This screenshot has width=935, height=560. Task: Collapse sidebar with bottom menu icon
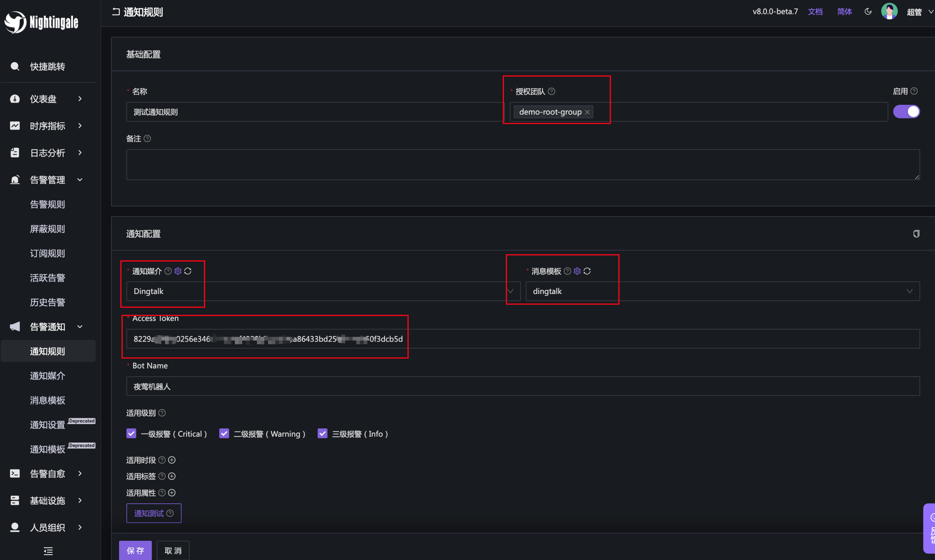pyautogui.click(x=48, y=551)
